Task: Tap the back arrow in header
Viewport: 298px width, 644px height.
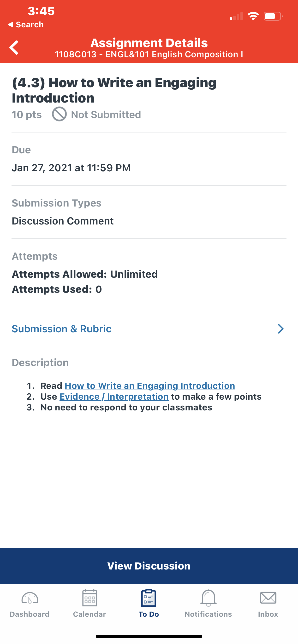Action: tap(14, 47)
